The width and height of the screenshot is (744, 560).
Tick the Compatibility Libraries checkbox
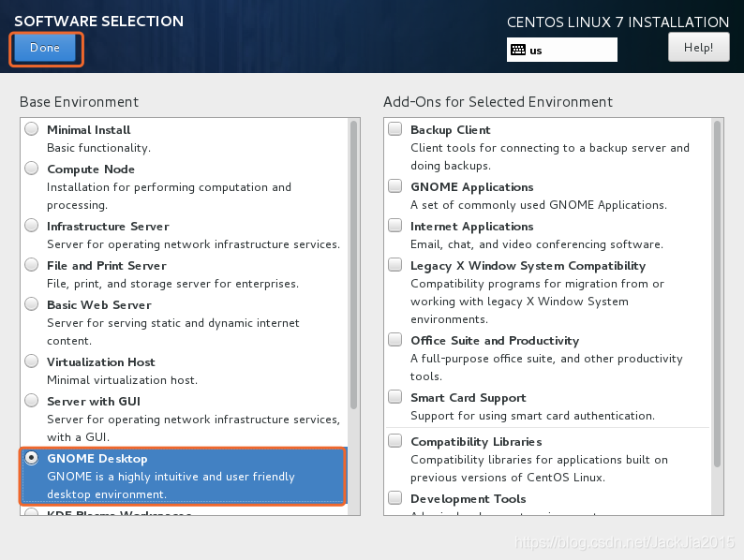pos(395,441)
